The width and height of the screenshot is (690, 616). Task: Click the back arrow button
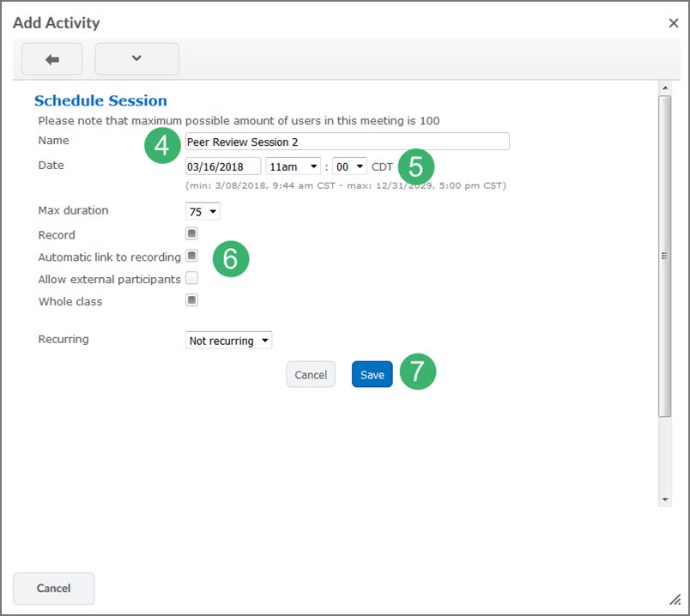(x=52, y=59)
